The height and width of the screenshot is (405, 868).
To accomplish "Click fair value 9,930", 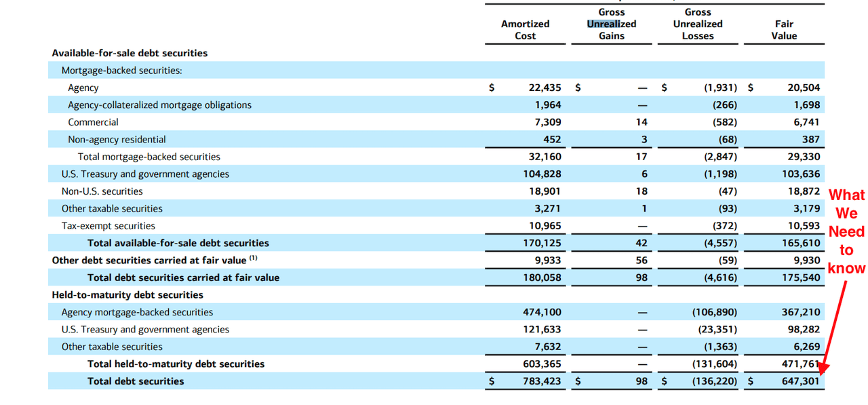I will pos(807,261).
